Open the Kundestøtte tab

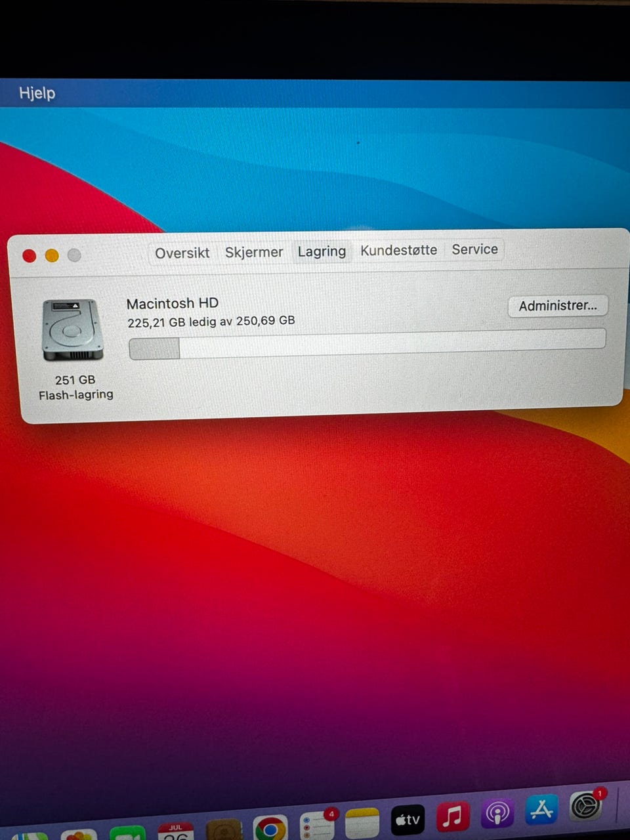tap(398, 250)
